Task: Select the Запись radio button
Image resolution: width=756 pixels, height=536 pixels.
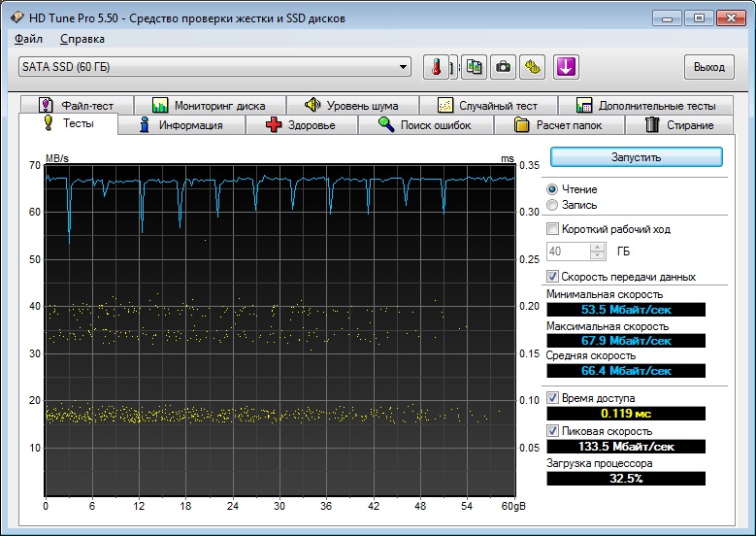Action: pos(552,205)
